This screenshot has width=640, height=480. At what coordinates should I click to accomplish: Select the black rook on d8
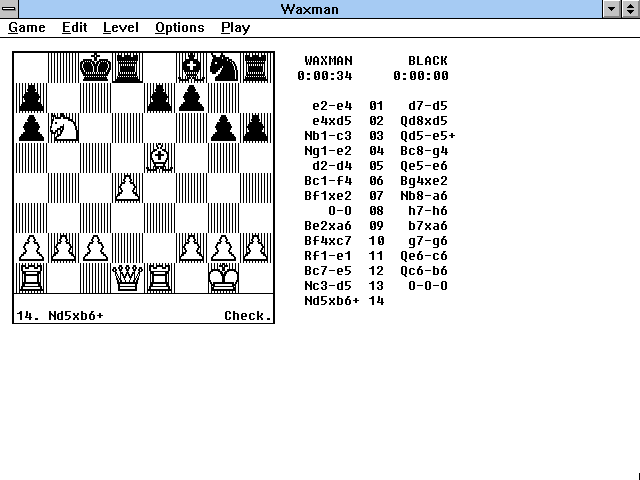pos(127,67)
